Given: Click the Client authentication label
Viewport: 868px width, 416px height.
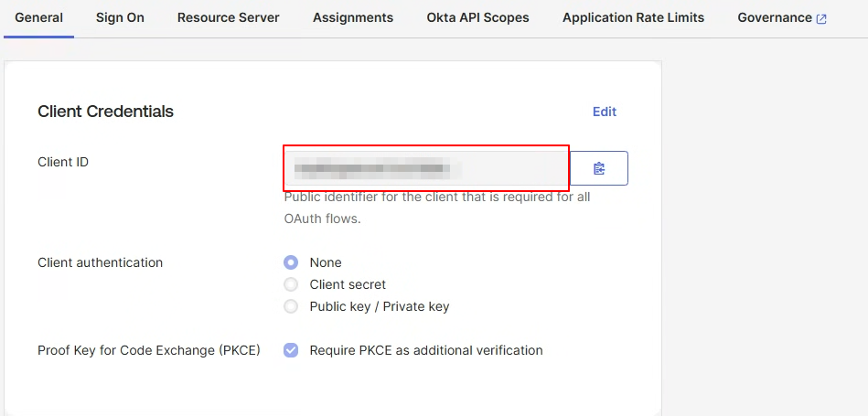Looking at the screenshot, I should [101, 262].
